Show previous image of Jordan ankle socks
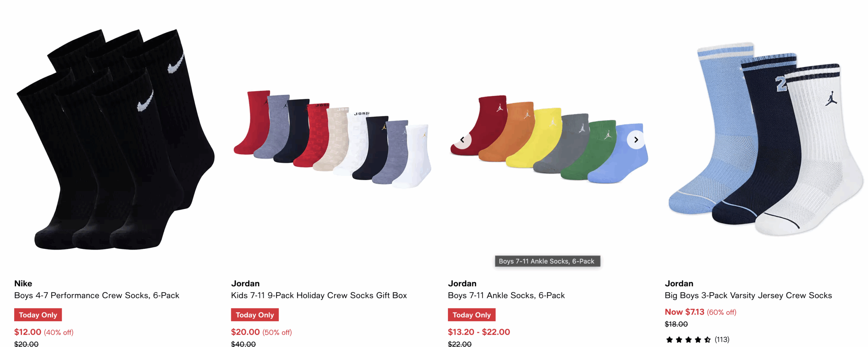The image size is (868, 347). [x=462, y=140]
